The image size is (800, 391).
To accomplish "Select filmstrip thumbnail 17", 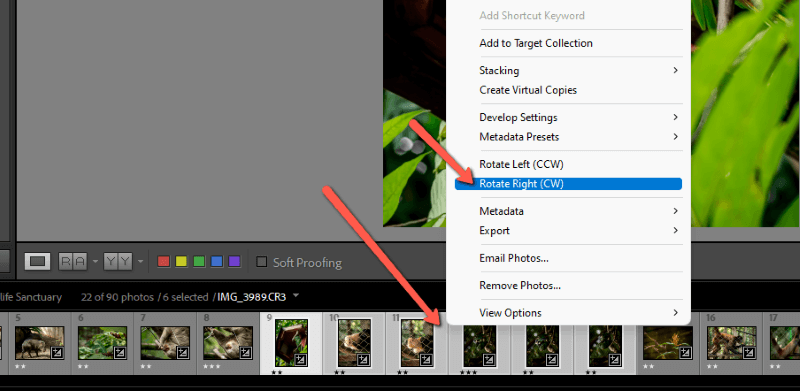I will (x=785, y=343).
